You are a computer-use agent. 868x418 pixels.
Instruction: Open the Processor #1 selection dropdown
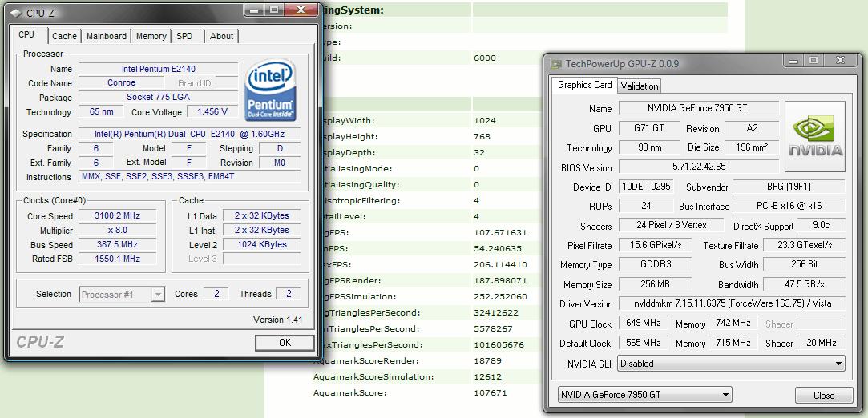[x=122, y=295]
